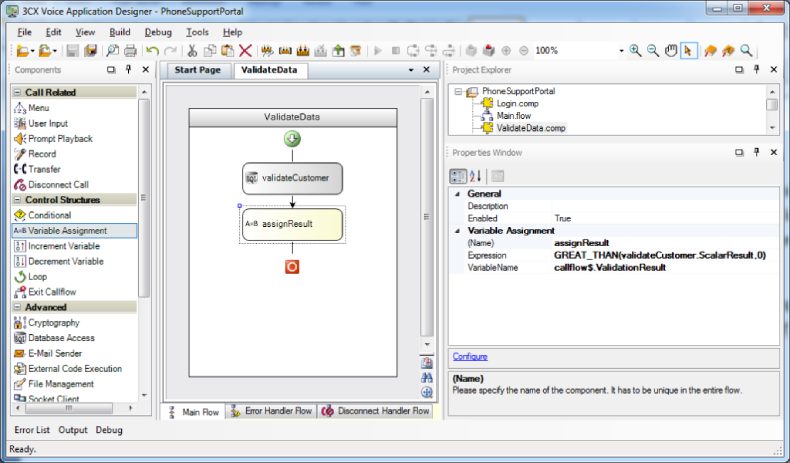Open Main.flow in Project Explorer
Screen dimensions: 790x463
point(513,116)
